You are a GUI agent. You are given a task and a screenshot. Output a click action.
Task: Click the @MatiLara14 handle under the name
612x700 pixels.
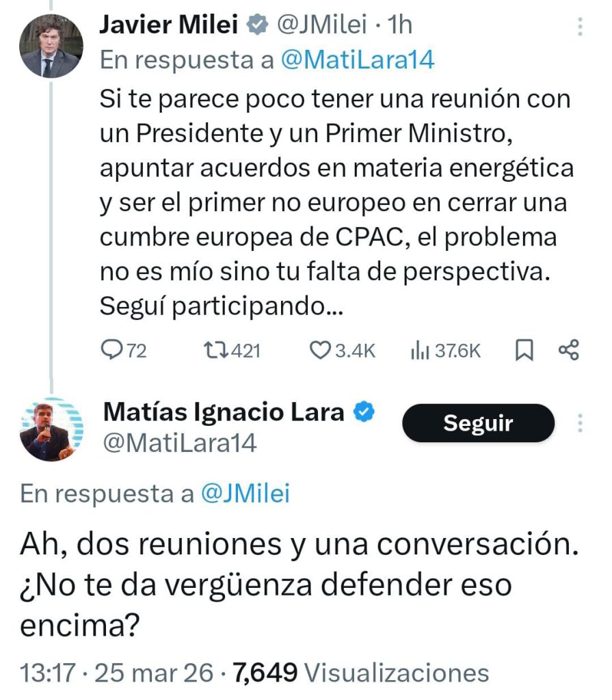180,444
